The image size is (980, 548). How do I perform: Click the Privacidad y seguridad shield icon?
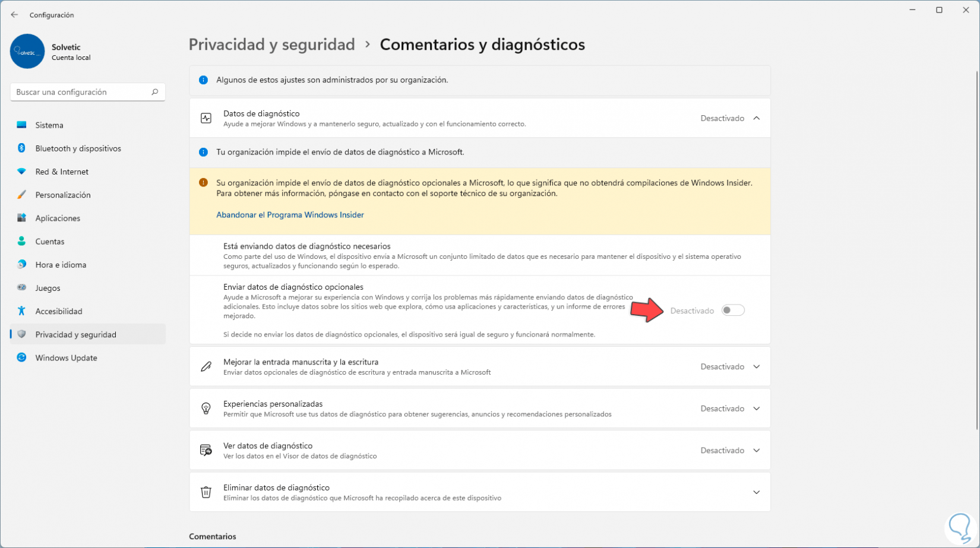tap(21, 334)
